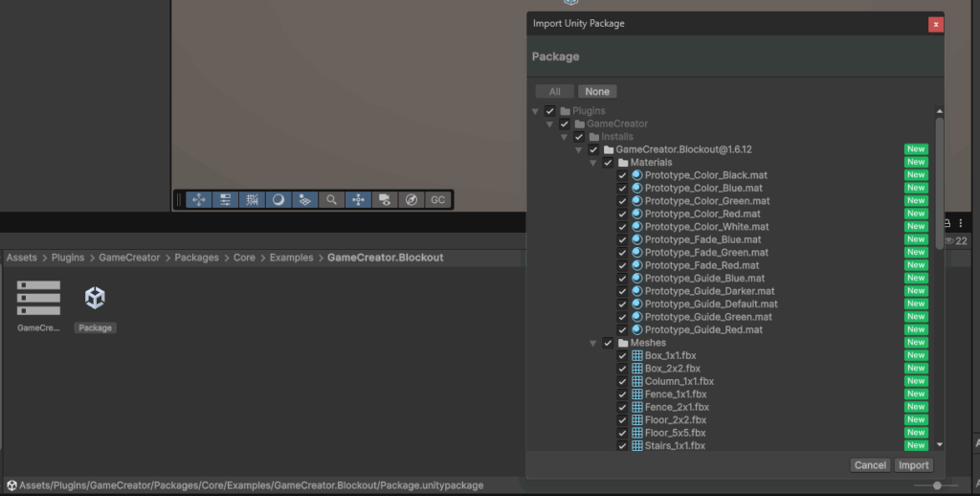Screen dimensions: 980x496
Task: Toggle the grid snapping toolbar button
Action: [x=252, y=199]
